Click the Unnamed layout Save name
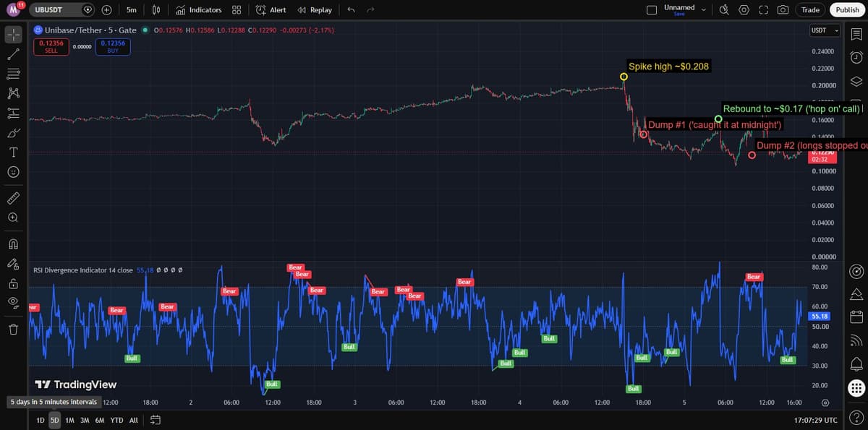The width and height of the screenshot is (868, 430). pyautogui.click(x=678, y=10)
